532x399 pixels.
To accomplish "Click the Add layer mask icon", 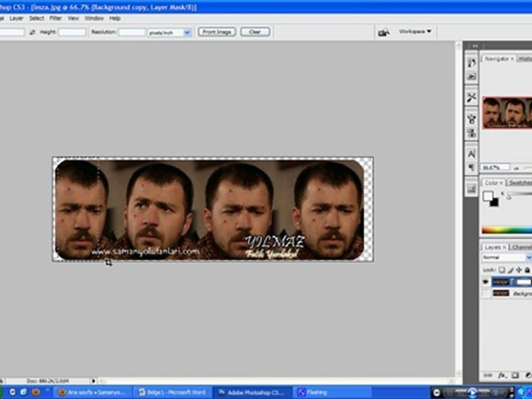I will (x=515, y=375).
